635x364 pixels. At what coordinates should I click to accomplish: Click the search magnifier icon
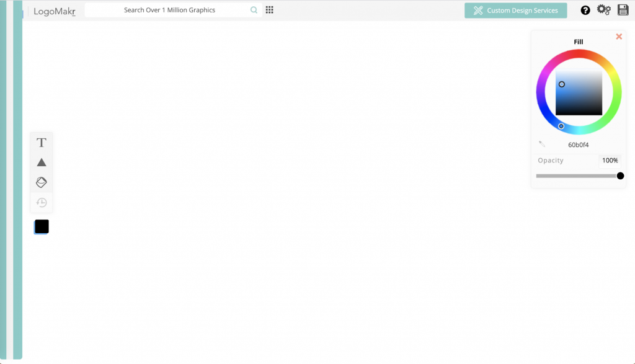point(254,10)
